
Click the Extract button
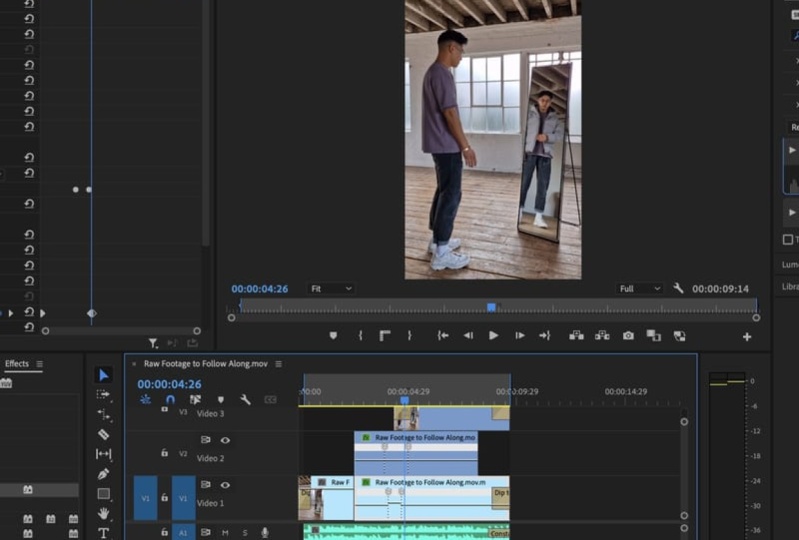pyautogui.click(x=602, y=335)
